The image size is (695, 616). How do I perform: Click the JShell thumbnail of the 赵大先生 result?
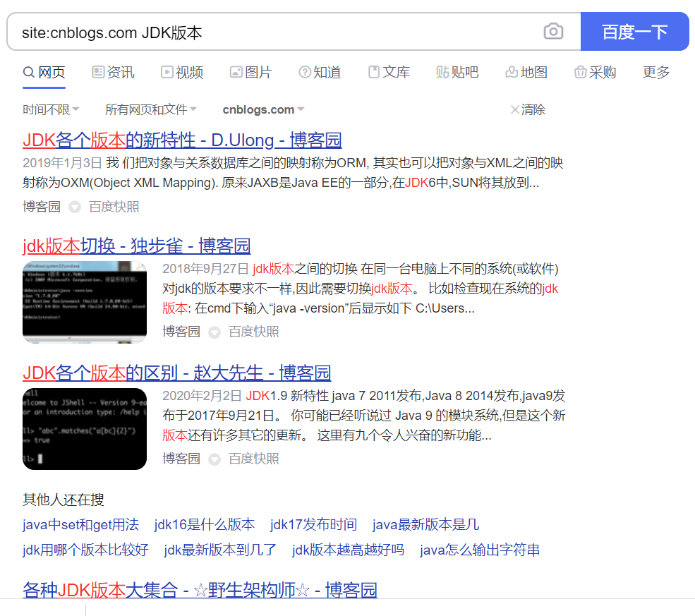tap(85, 429)
